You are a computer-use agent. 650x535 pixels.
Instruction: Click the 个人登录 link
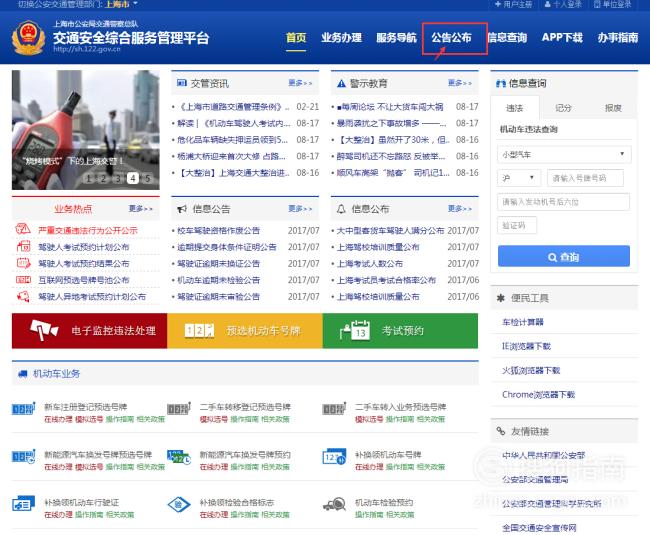pyautogui.click(x=563, y=4)
